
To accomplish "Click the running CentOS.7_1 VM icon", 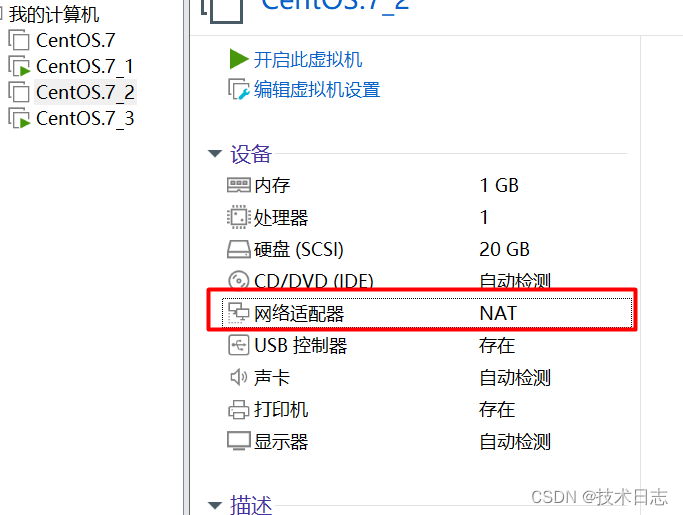I will pos(19,67).
